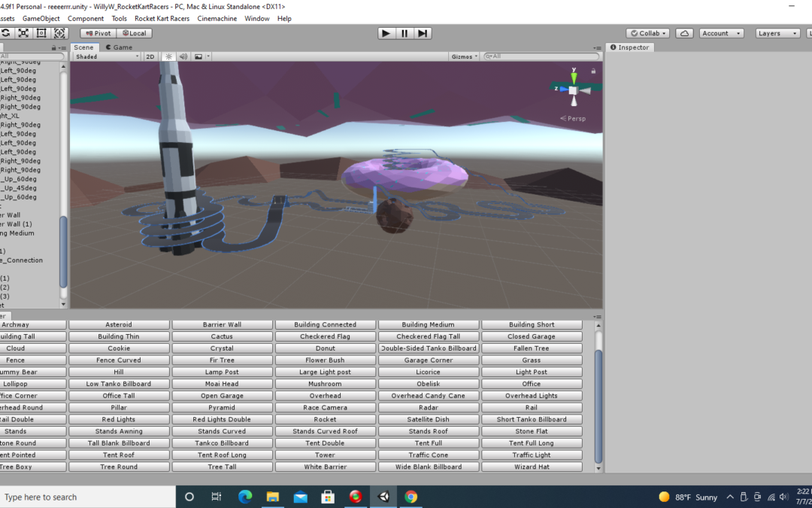Click the scene search field
812x508 pixels.
click(541, 56)
